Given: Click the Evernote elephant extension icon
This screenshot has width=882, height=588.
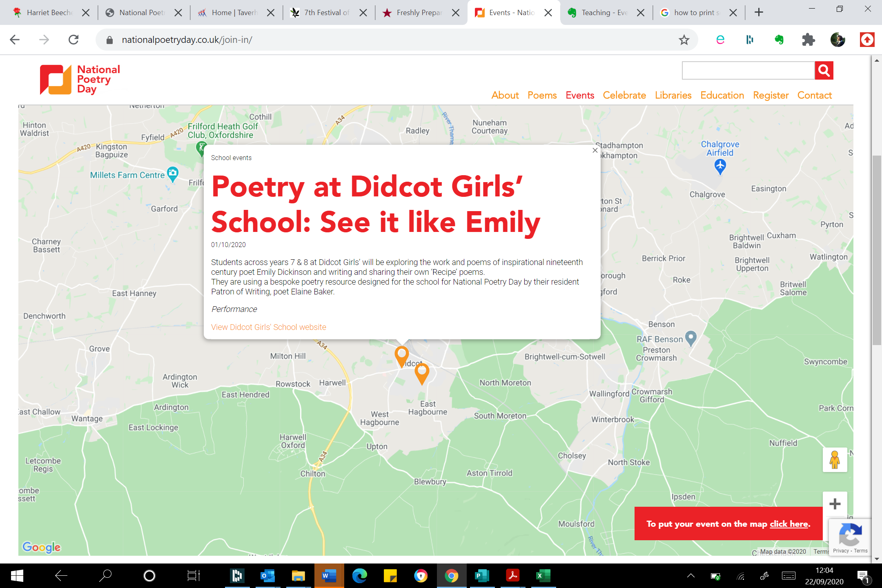Looking at the screenshot, I should (x=779, y=40).
